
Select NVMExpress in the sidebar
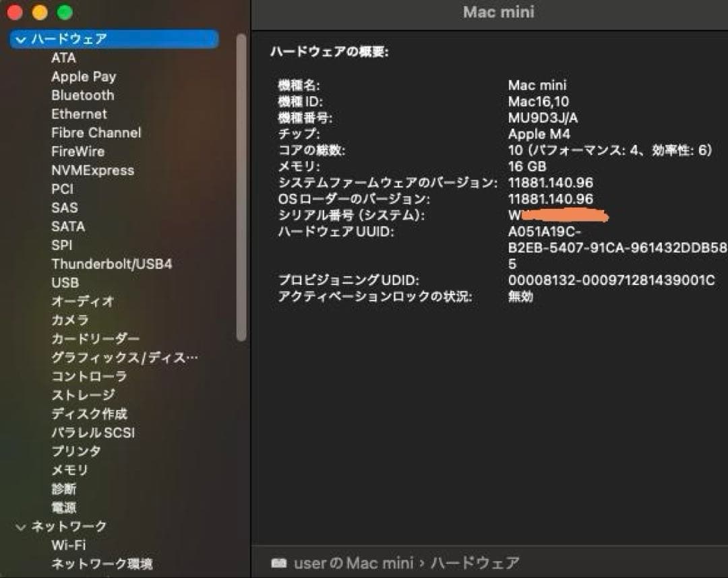click(93, 170)
